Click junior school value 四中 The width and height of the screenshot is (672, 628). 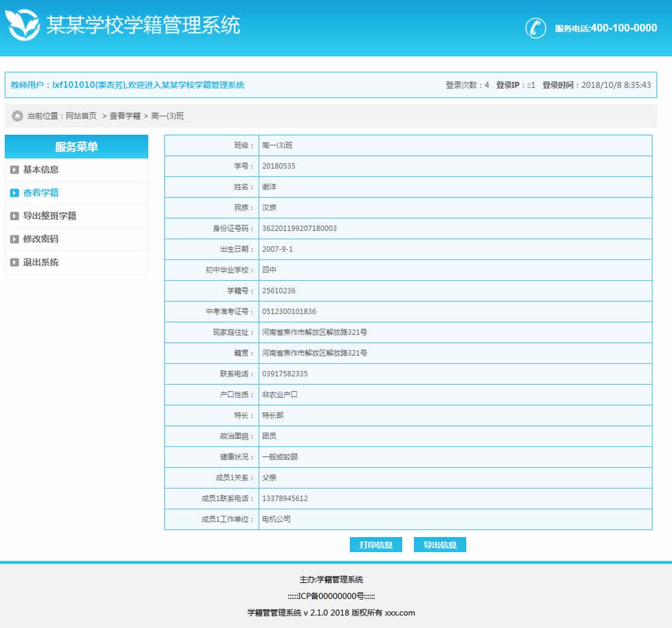tap(269, 270)
